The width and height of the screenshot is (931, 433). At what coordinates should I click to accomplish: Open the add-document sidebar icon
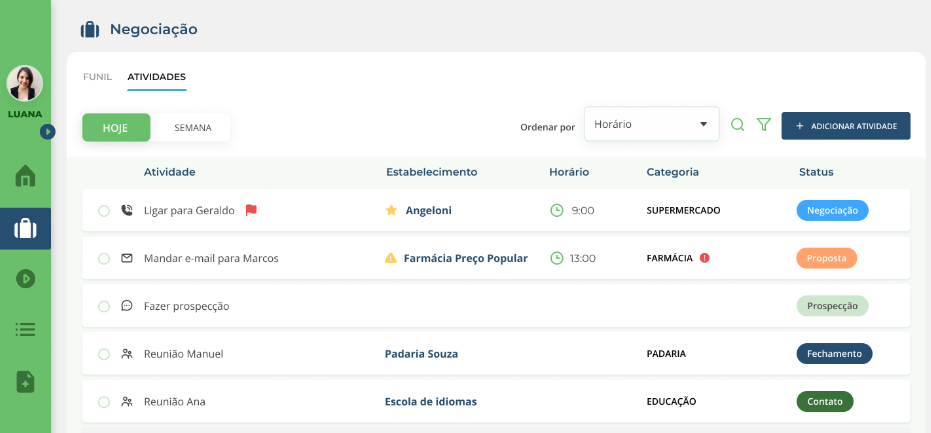(x=25, y=381)
